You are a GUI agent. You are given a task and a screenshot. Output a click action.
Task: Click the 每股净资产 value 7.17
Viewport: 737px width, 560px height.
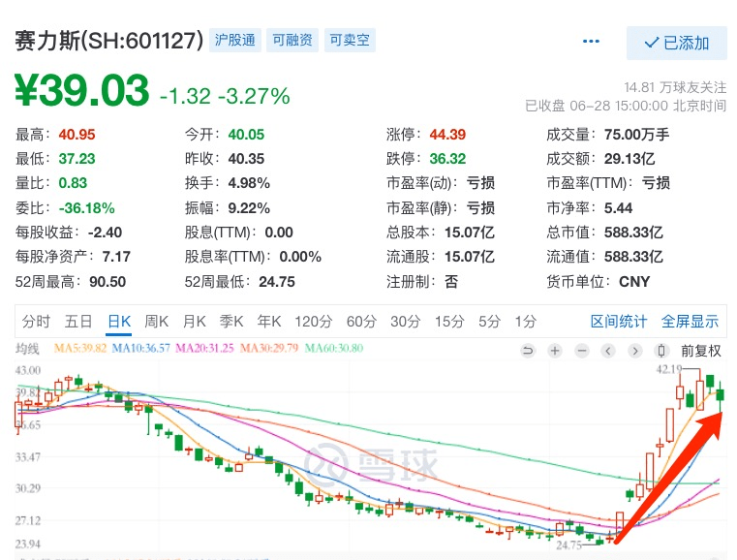pyautogui.click(x=116, y=257)
